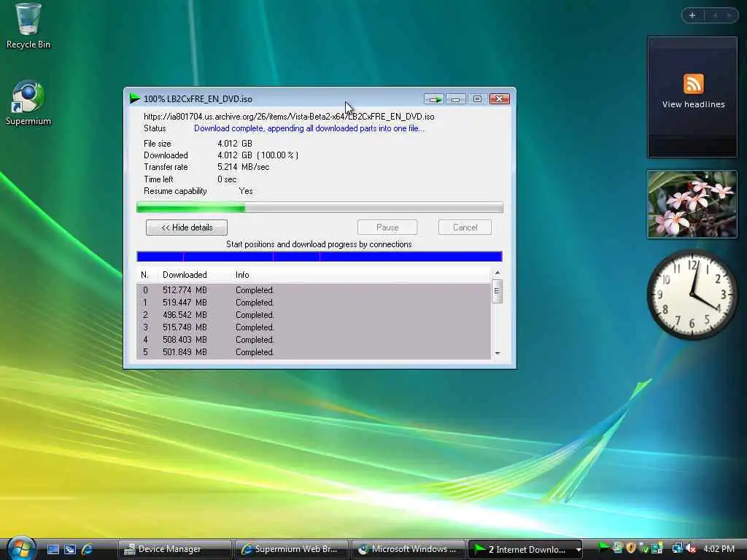Image resolution: width=747 pixels, height=560 pixels.
Task: Click the View headlines text in feed gadget
Action: pyautogui.click(x=693, y=104)
